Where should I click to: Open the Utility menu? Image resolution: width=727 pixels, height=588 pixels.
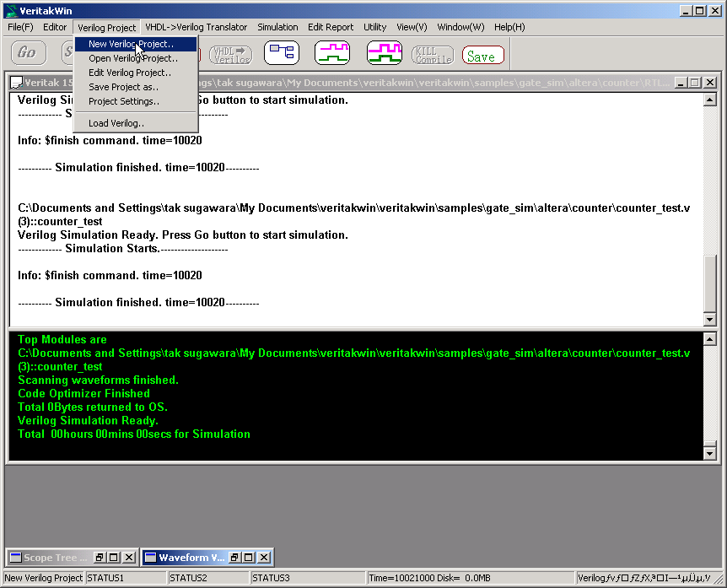[374, 27]
